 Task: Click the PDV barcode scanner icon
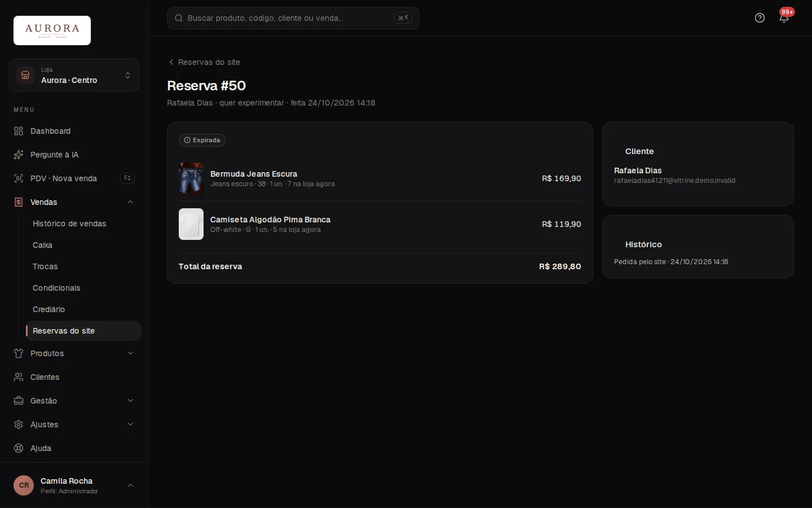coord(19,178)
